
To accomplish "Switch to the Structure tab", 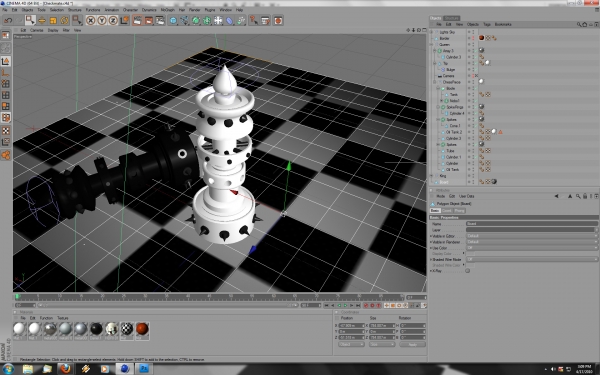I will [452, 18].
